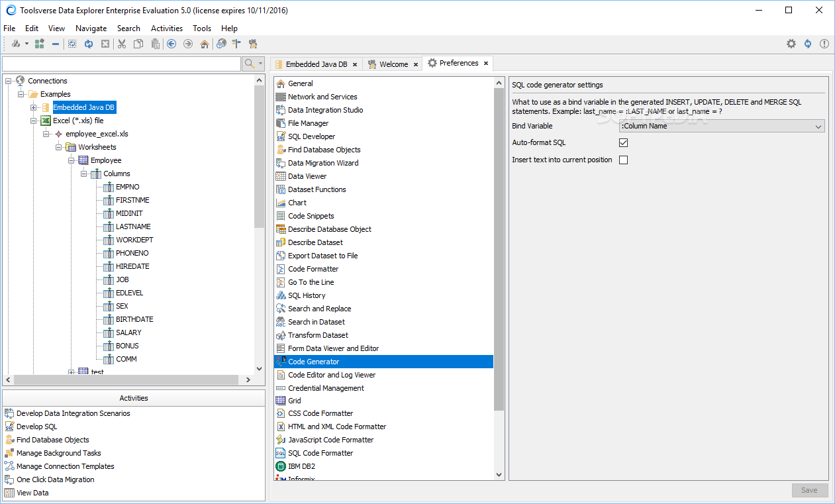Select Code Generator in preferences list
835x504 pixels.
pos(383,362)
